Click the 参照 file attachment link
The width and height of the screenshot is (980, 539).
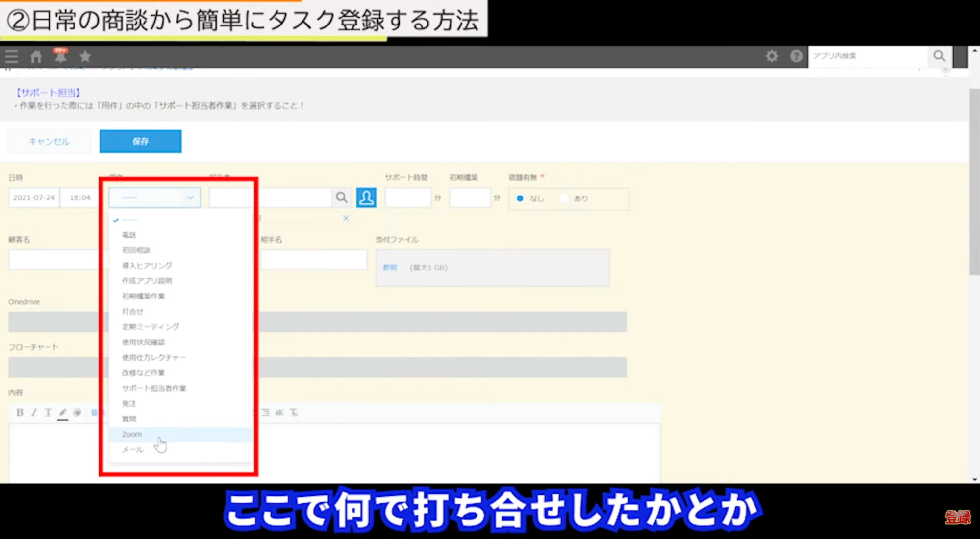tap(390, 268)
